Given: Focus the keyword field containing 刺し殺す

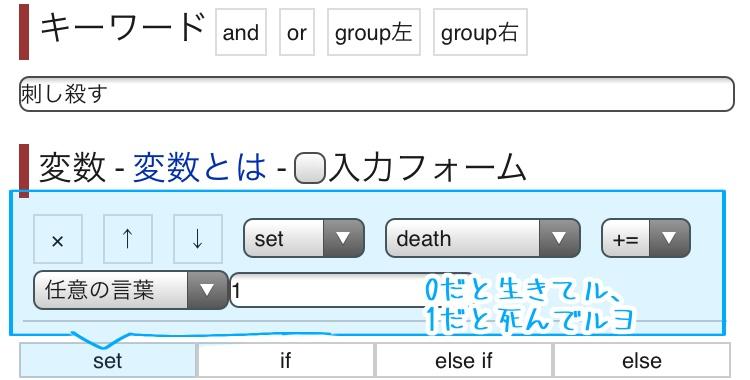Looking at the screenshot, I should [x=376, y=94].
